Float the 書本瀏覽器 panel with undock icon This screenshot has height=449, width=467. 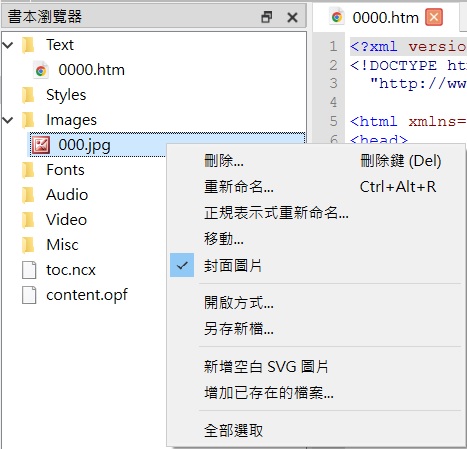(266, 17)
